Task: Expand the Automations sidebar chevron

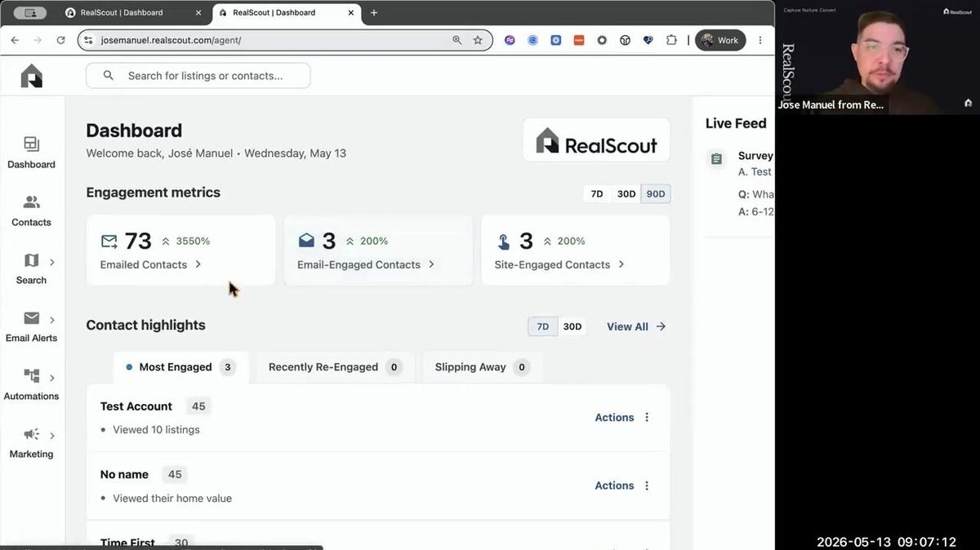Action: [52, 378]
